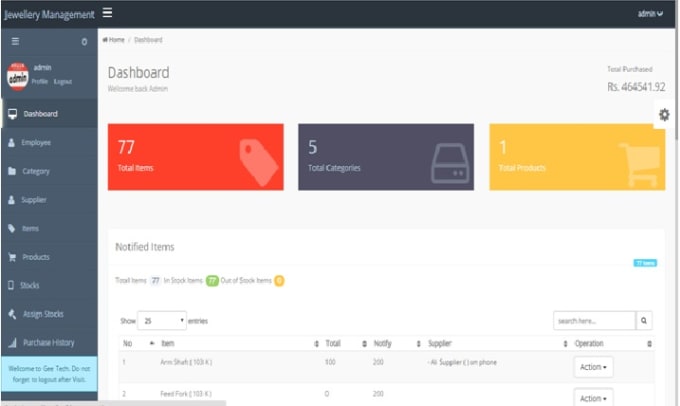Open the Total Items red card

coord(196,157)
